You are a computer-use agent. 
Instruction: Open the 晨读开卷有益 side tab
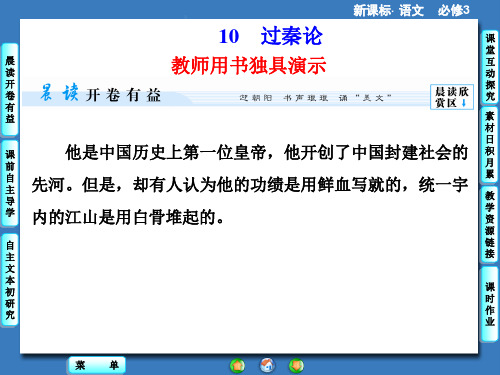pos(10,89)
